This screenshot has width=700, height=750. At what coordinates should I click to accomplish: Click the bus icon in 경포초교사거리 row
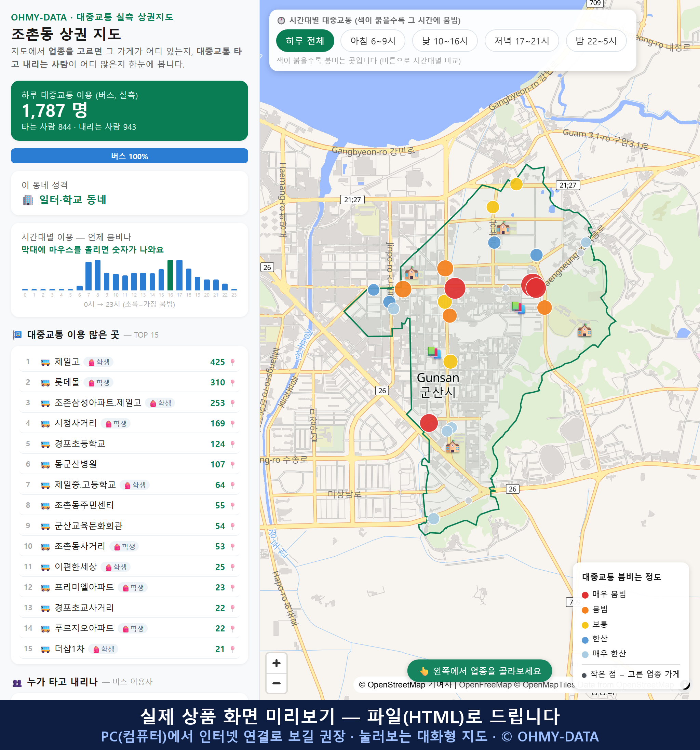45,608
